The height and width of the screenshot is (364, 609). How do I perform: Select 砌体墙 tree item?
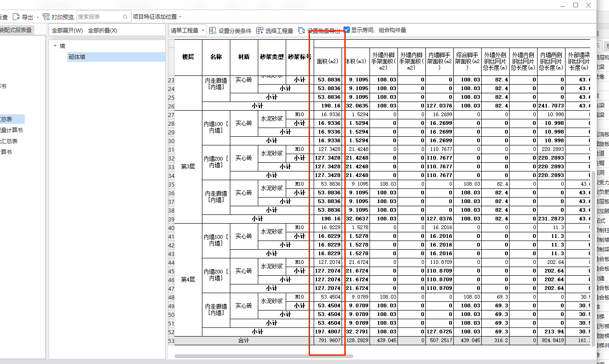click(116, 57)
